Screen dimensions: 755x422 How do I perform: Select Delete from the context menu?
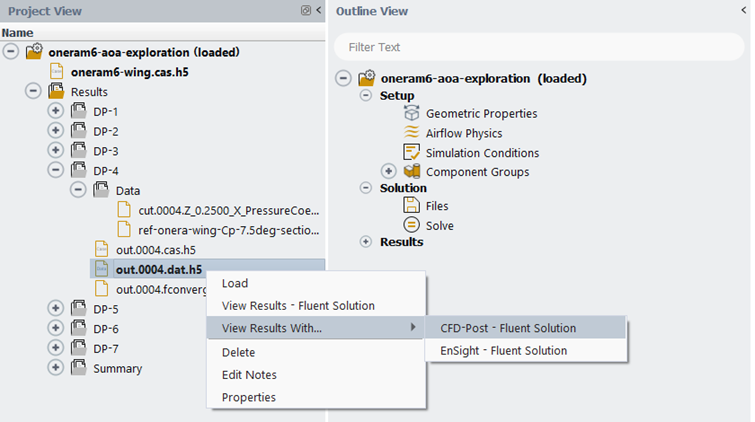238,352
